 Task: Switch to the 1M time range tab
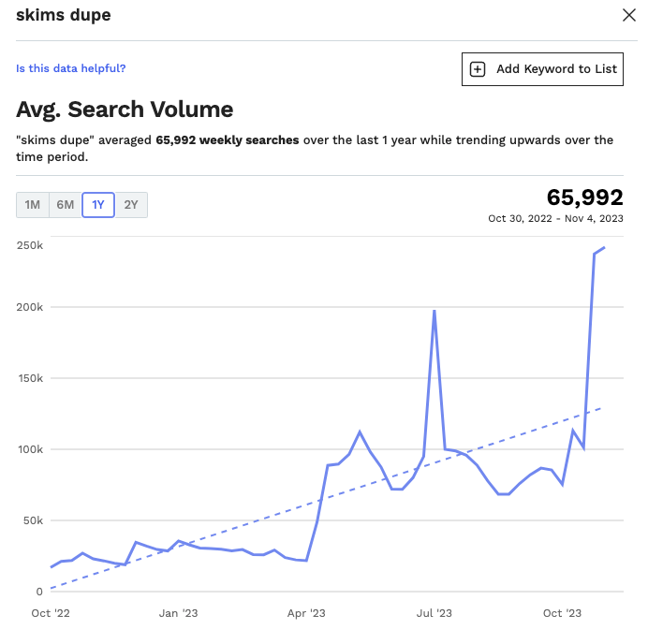[33, 205]
